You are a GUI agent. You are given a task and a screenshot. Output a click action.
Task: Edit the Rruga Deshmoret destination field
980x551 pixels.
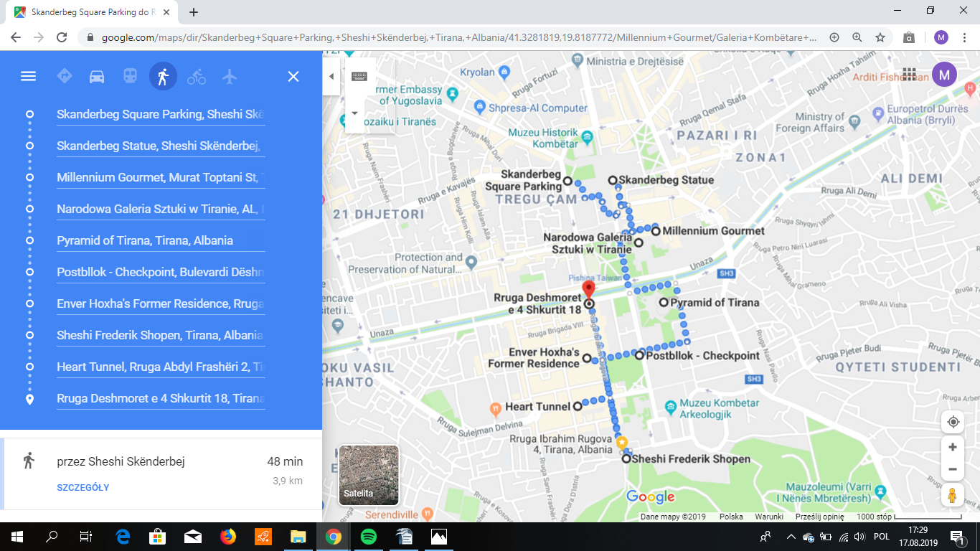click(161, 398)
